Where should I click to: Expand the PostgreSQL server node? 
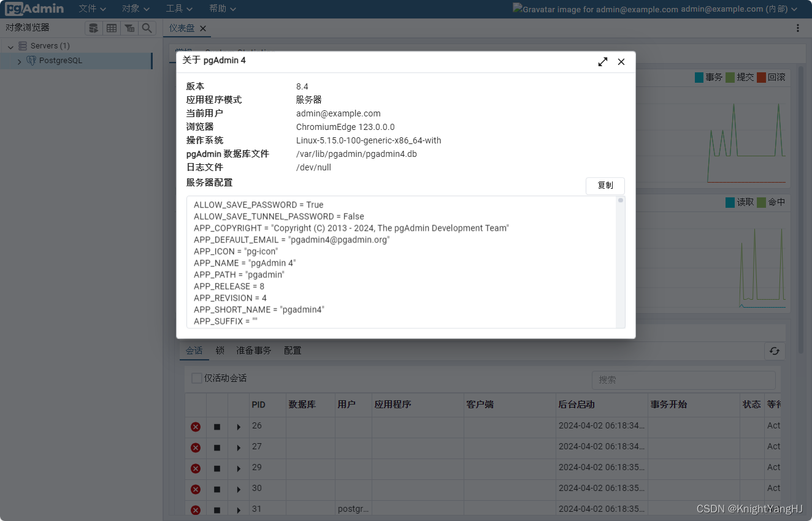click(19, 61)
